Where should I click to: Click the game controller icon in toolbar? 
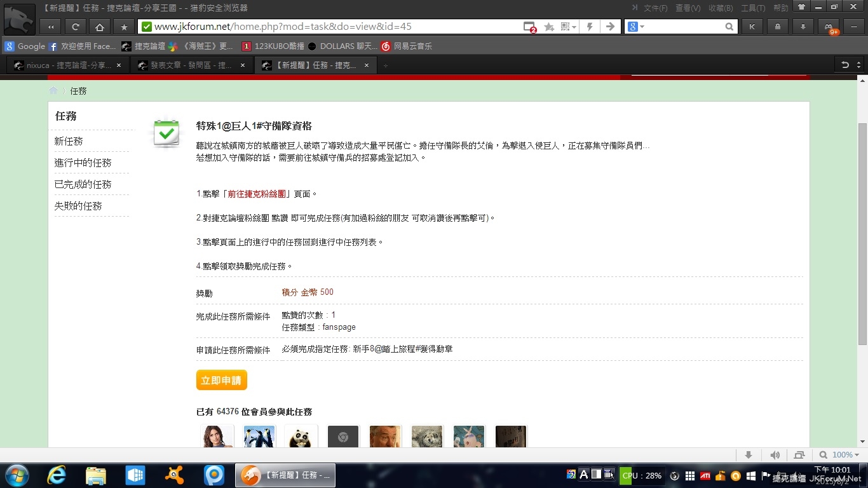pyautogui.click(x=828, y=27)
